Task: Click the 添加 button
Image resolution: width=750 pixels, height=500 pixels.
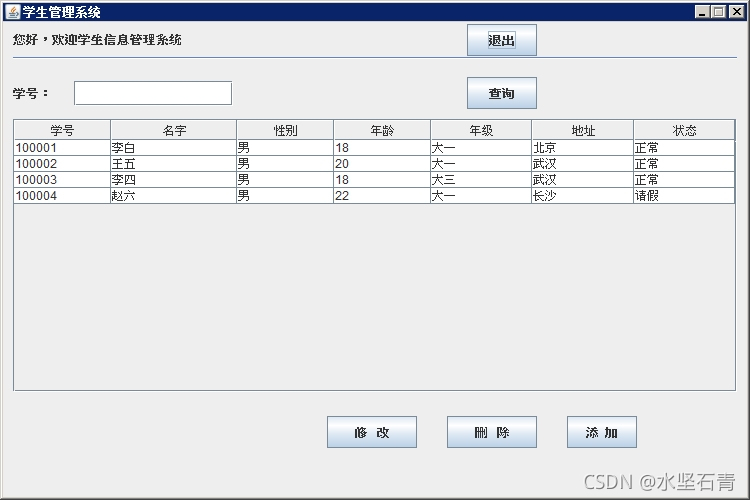Action: point(602,432)
